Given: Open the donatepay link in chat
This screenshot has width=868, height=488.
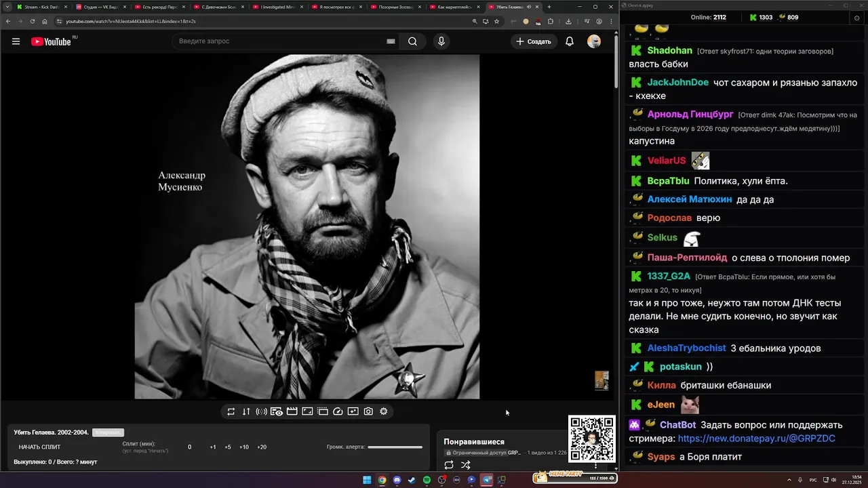Looking at the screenshot, I should (x=756, y=439).
